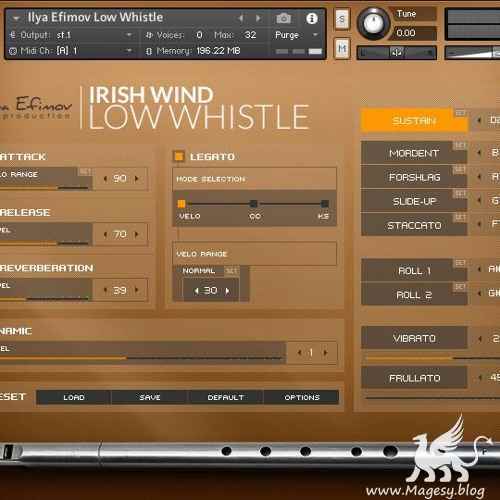The width and height of the screenshot is (500, 500).
Task: Select the Staccato articulation
Action: tap(414, 225)
